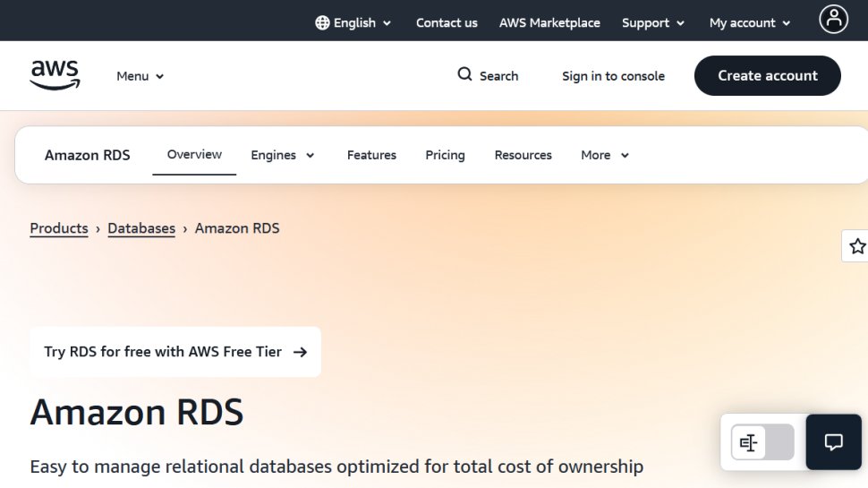The image size is (868, 488).
Task: Click Sign in to console
Action: pyautogui.click(x=613, y=76)
